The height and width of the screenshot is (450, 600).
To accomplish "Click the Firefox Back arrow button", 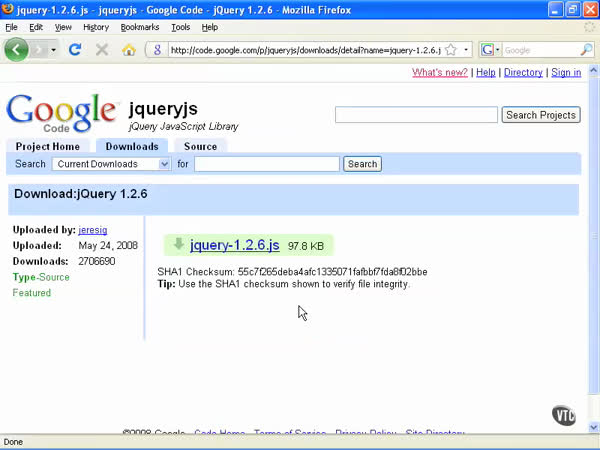I will (17, 50).
